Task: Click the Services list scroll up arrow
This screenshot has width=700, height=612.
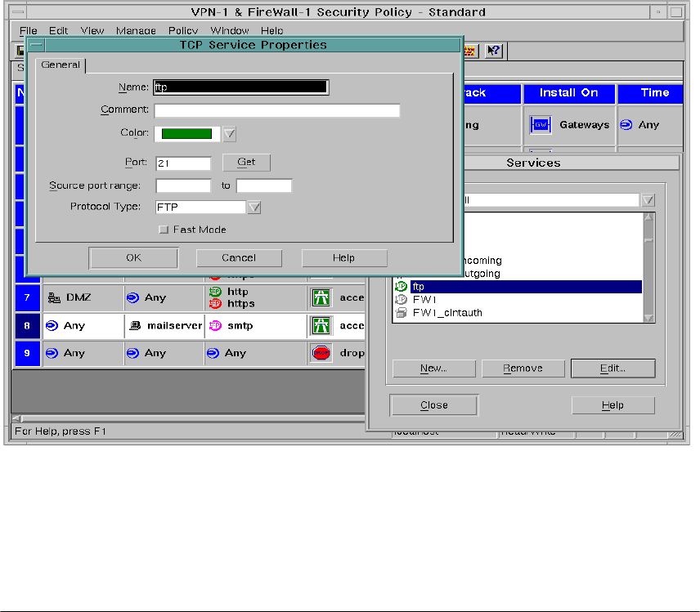Action: (648, 218)
